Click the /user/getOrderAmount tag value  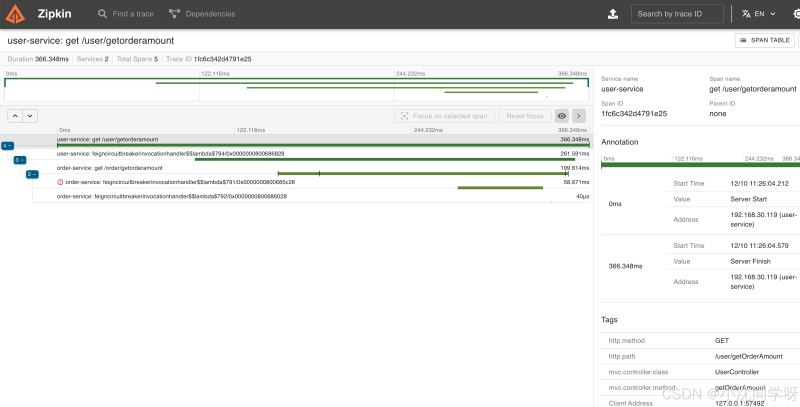pyautogui.click(x=748, y=357)
